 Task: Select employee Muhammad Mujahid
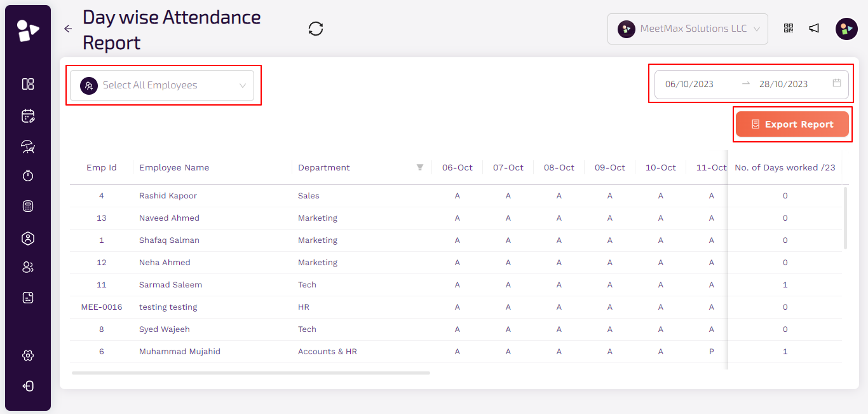pyautogui.click(x=180, y=352)
